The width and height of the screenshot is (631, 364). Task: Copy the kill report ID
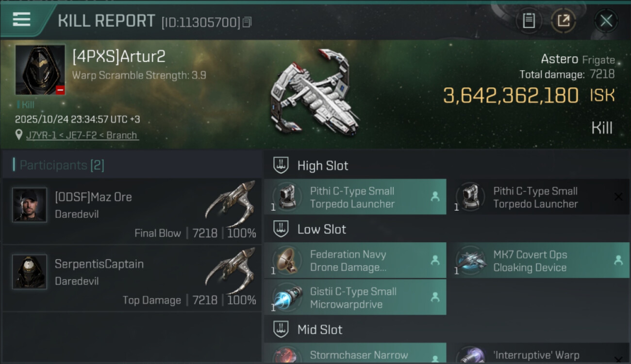(x=247, y=22)
